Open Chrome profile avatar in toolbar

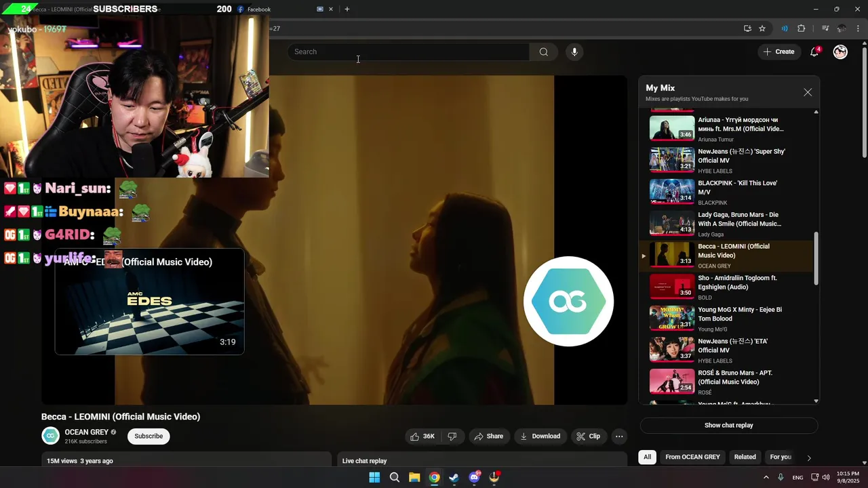(842, 28)
